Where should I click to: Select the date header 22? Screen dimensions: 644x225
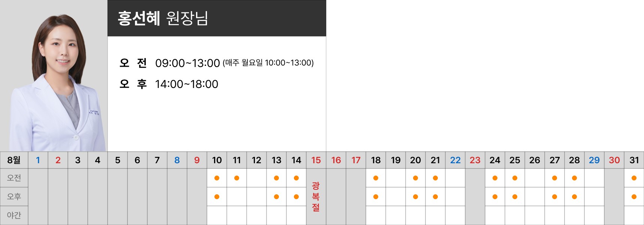455,160
